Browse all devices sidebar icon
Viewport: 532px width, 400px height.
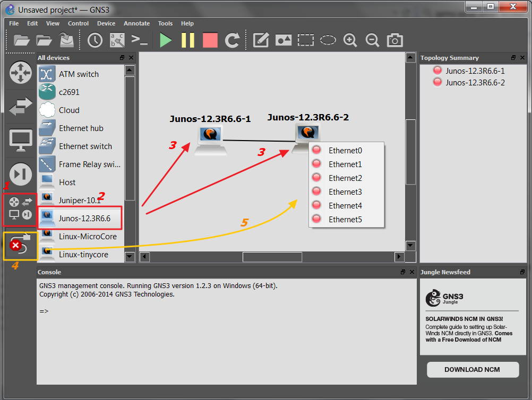point(20,208)
